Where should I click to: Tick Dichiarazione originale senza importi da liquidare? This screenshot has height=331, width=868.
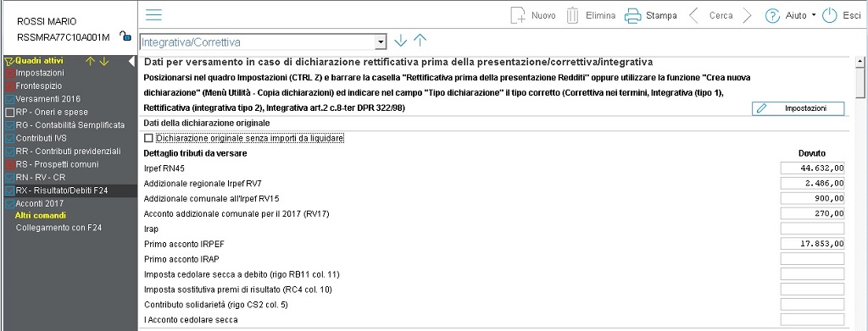[x=147, y=138]
